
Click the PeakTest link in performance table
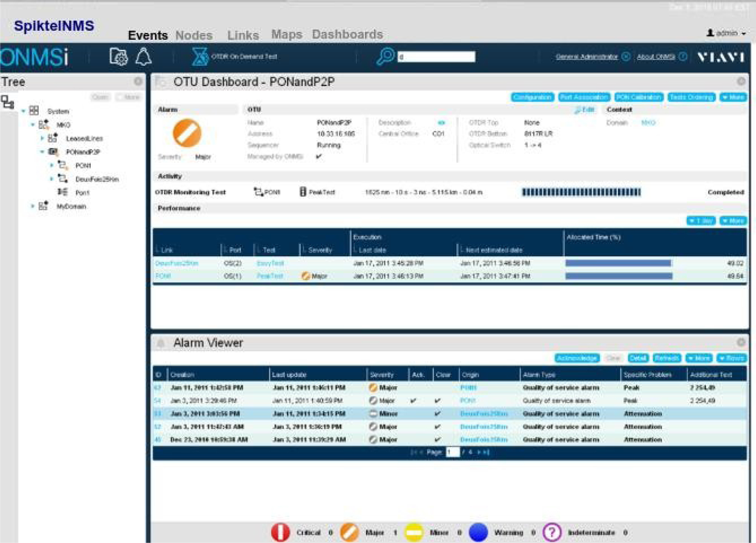point(270,276)
